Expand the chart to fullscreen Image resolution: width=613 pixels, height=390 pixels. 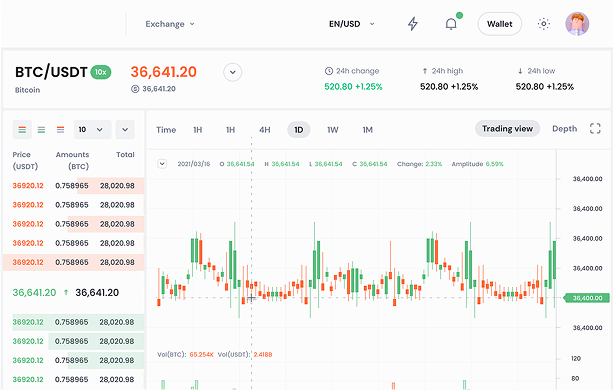coord(595,129)
